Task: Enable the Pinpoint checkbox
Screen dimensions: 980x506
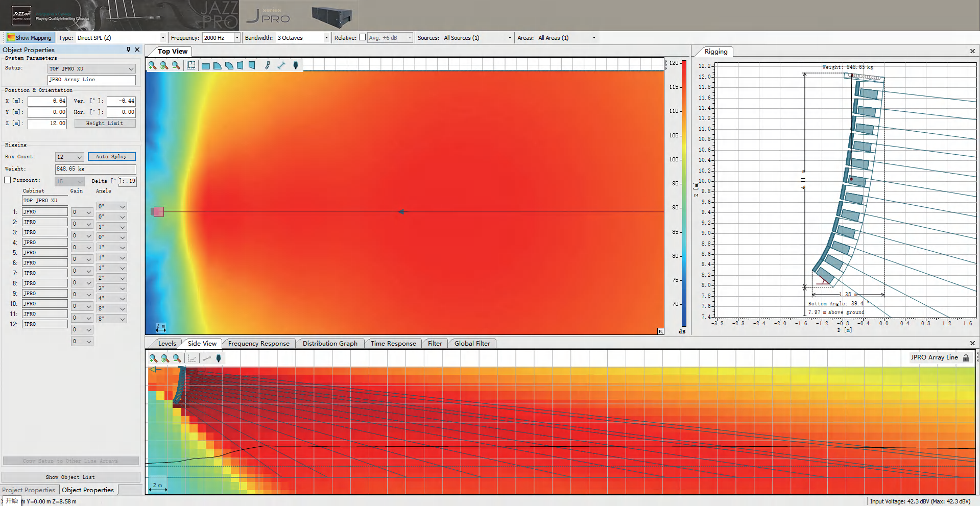Action: (x=8, y=180)
